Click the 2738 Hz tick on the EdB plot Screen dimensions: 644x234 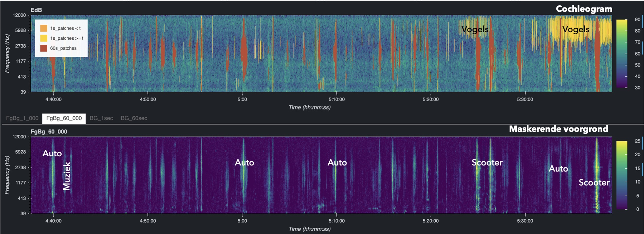click(21, 46)
